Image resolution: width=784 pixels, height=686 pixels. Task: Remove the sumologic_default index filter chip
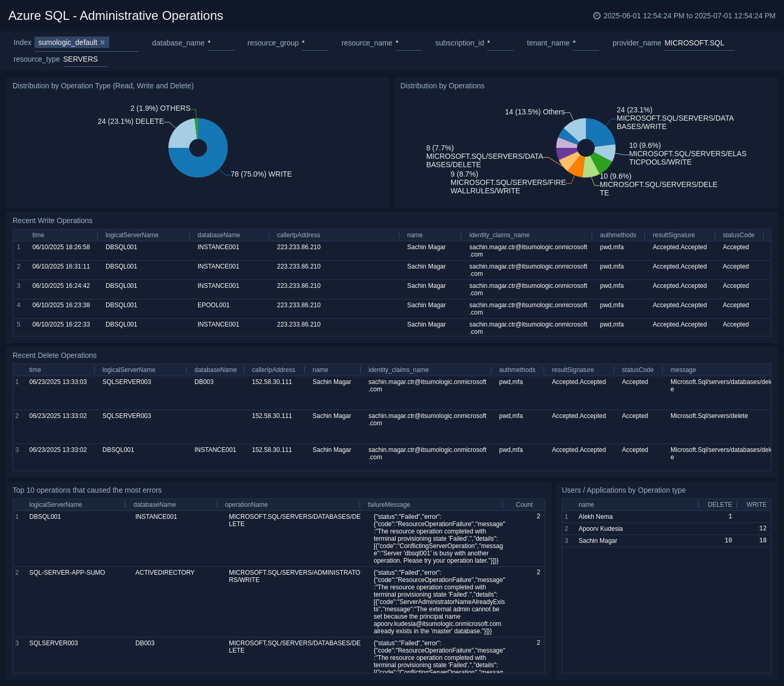(102, 42)
